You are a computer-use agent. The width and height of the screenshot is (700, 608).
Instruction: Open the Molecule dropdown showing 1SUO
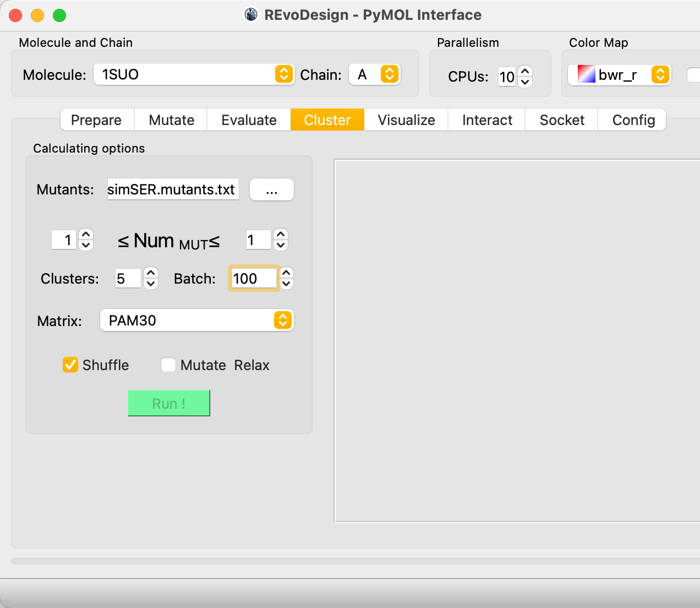[194, 74]
